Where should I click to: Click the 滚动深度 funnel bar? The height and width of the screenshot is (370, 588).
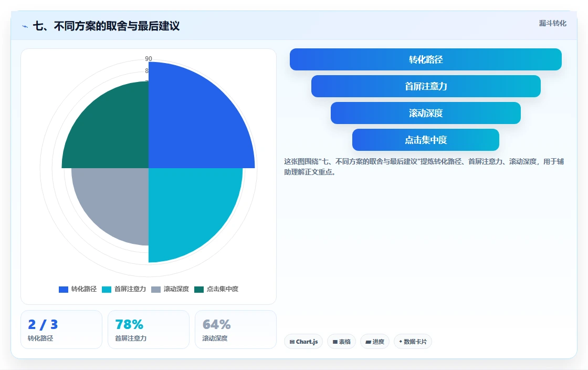coord(426,113)
